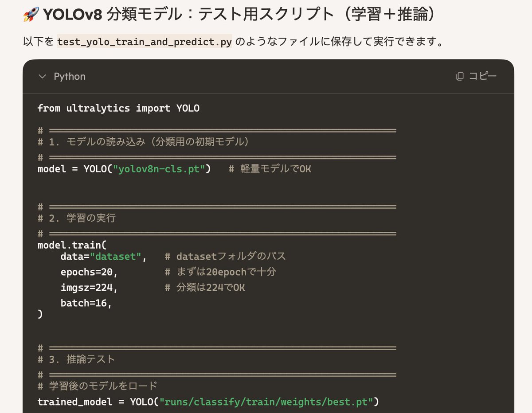Click the comment 3. 推論テスト

click(76, 359)
